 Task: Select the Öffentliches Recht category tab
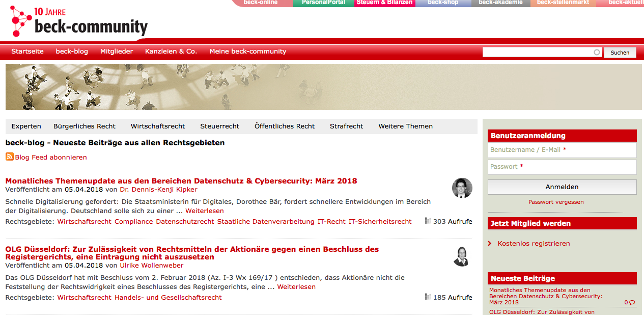pyautogui.click(x=285, y=126)
